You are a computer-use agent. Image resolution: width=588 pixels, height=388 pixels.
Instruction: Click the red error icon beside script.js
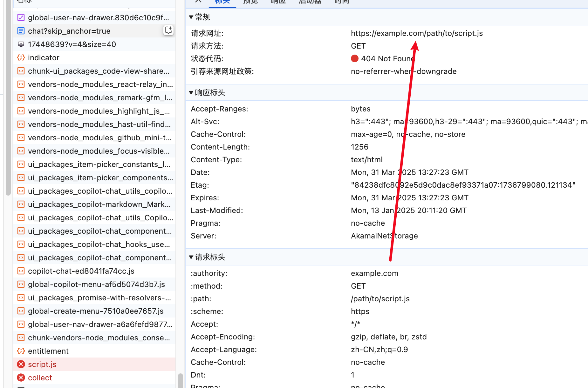tap(21, 364)
